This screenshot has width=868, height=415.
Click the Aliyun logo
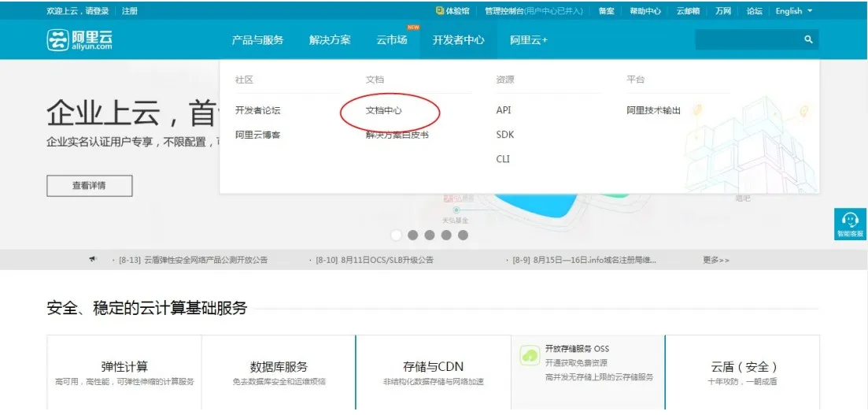point(79,40)
